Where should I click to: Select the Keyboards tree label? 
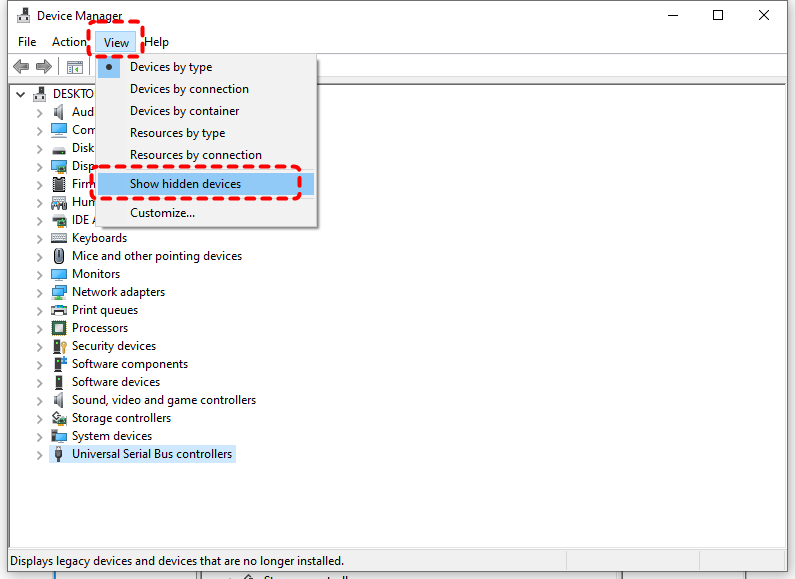click(x=99, y=238)
